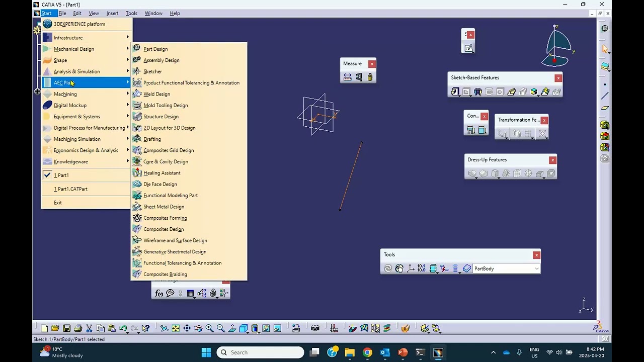Open PowerPoint from the taskbar
The image size is (644, 362).
(403, 352)
